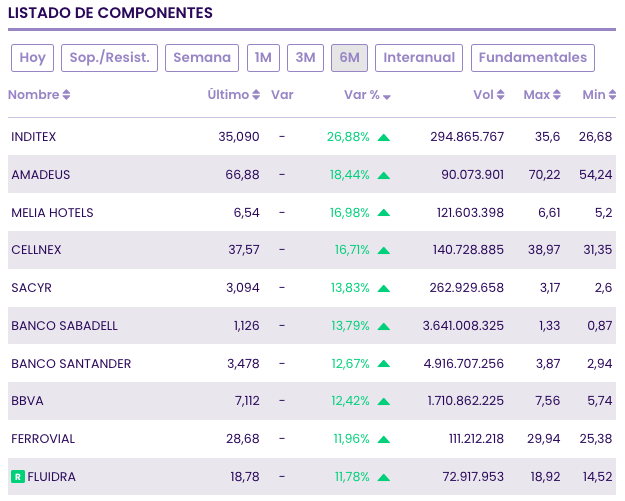
Task: Select the 1M period tab
Action: (263, 58)
